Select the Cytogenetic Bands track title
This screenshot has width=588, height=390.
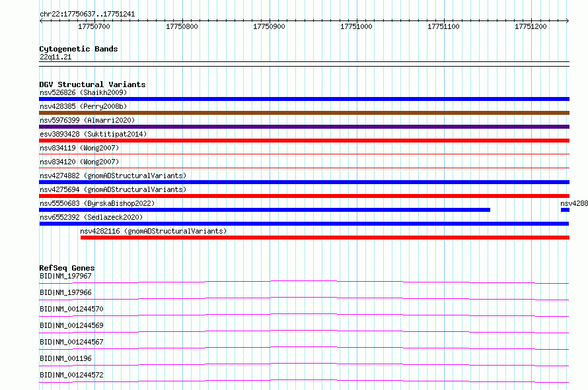coord(79,49)
